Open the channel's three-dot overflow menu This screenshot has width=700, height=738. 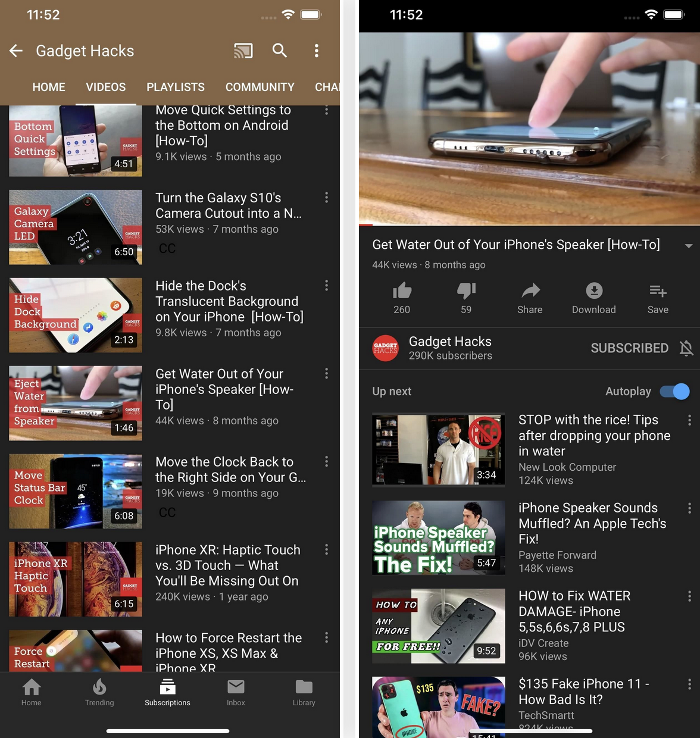(317, 51)
